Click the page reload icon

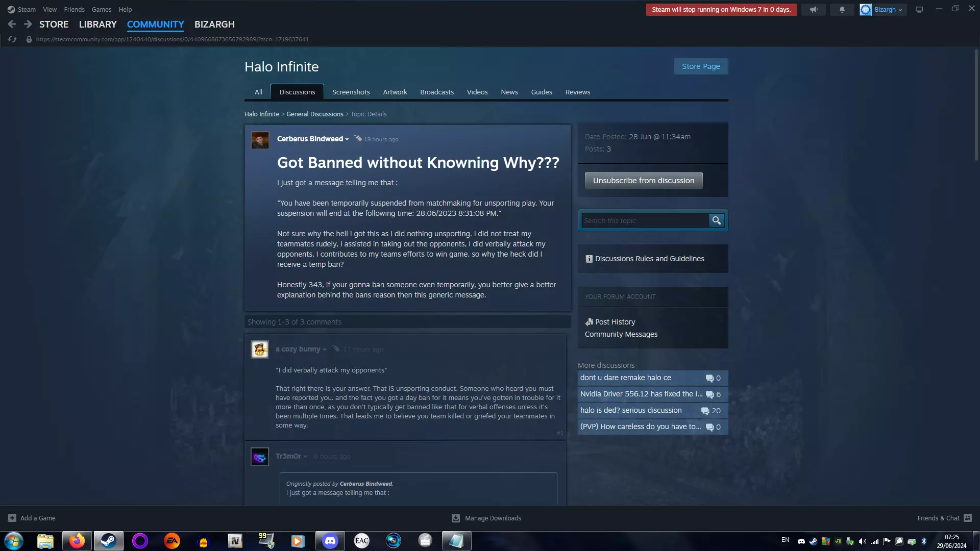(12, 39)
